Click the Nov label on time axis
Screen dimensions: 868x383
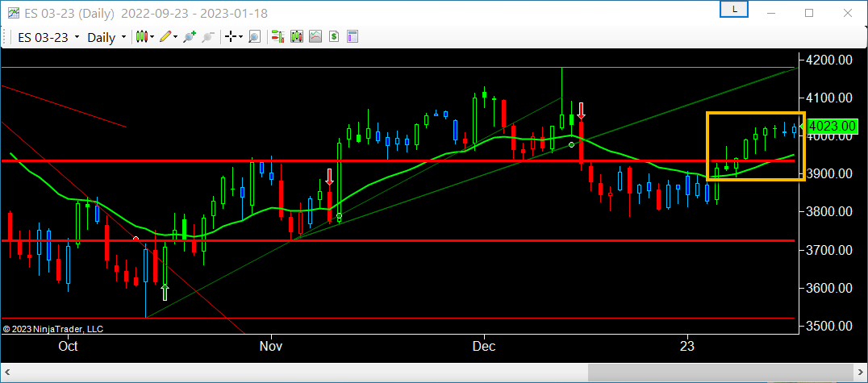271,347
